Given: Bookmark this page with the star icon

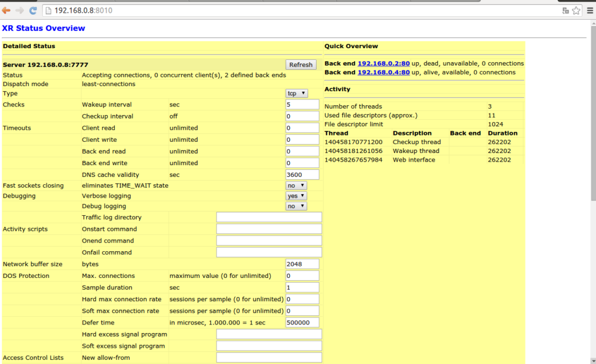Looking at the screenshot, I should 575,10.
